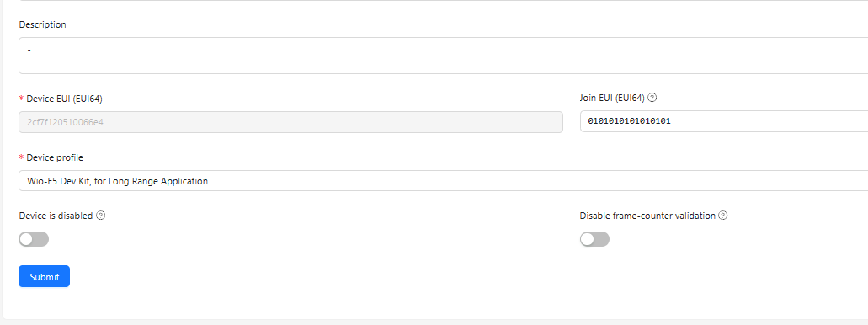Click the Device EUI (EUI64) label

pyautogui.click(x=64, y=99)
